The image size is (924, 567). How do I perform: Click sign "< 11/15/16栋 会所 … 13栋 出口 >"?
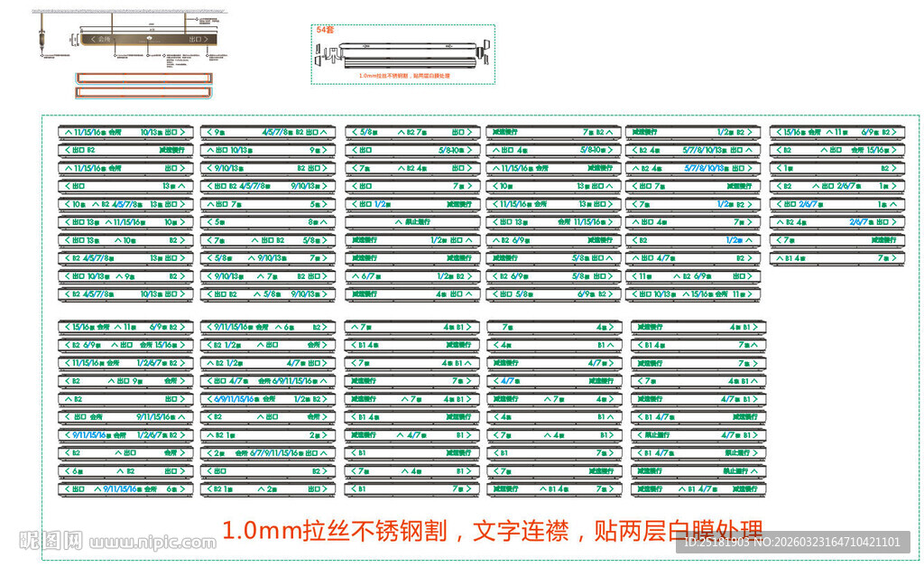tap(553, 206)
